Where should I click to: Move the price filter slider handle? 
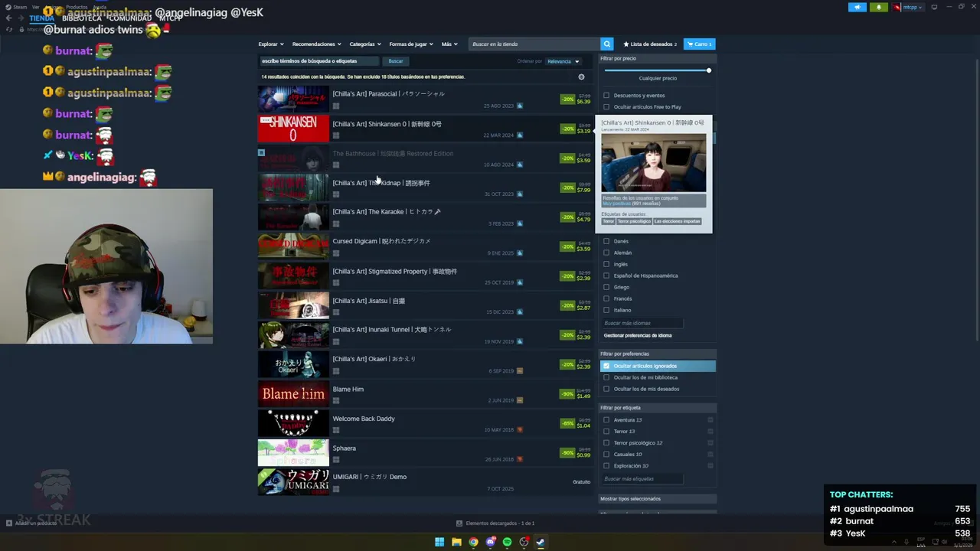(709, 70)
